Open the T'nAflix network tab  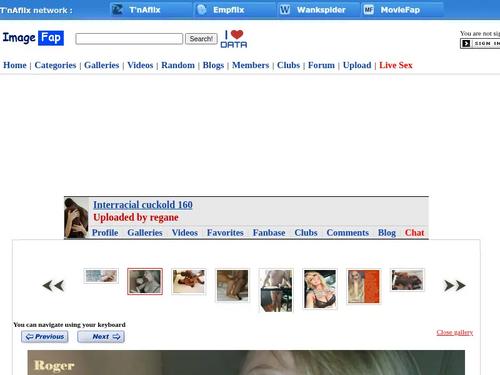point(151,10)
